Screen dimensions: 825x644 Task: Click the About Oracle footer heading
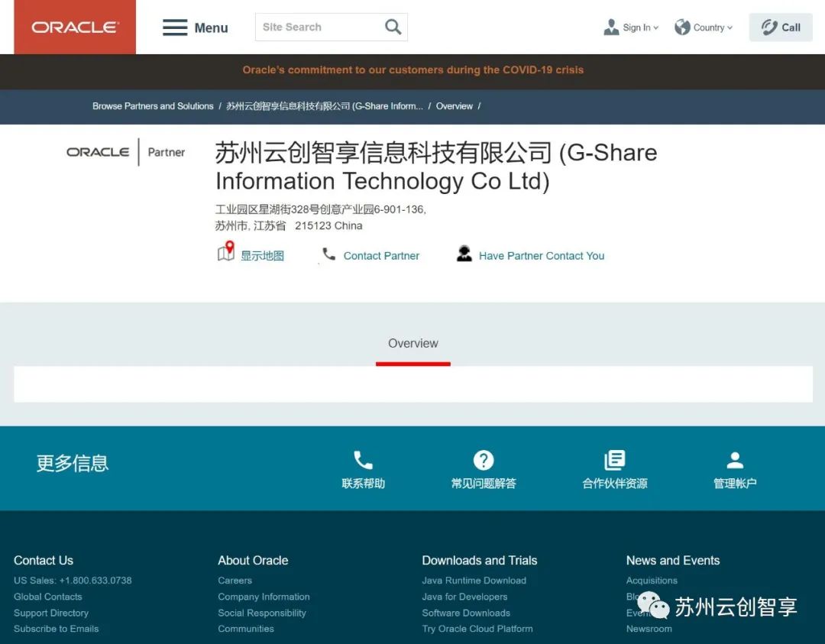(253, 560)
